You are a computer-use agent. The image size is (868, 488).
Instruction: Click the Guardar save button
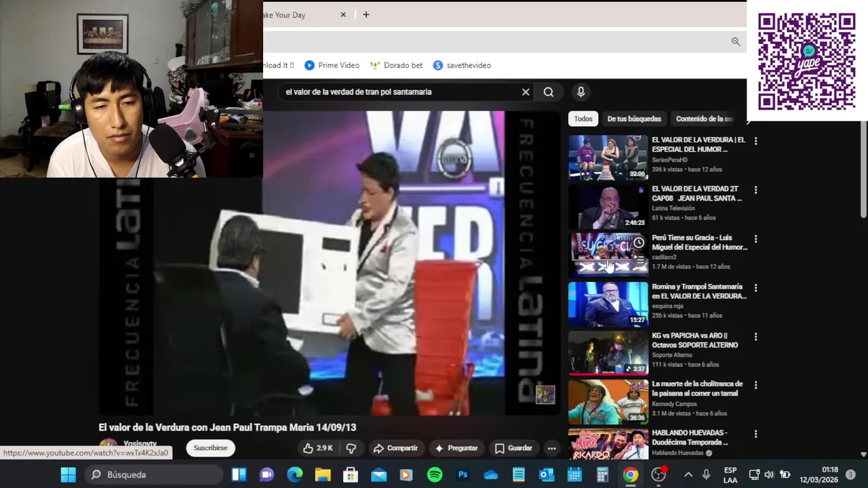click(513, 448)
